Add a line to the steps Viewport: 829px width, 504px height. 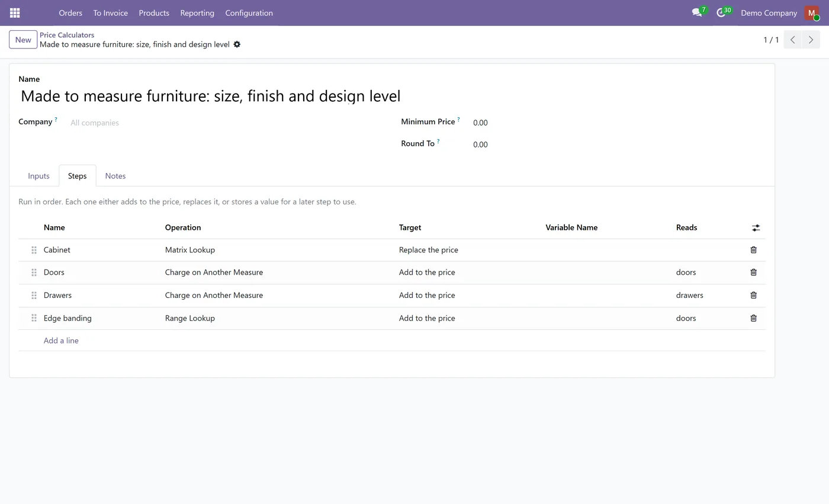coord(61,341)
